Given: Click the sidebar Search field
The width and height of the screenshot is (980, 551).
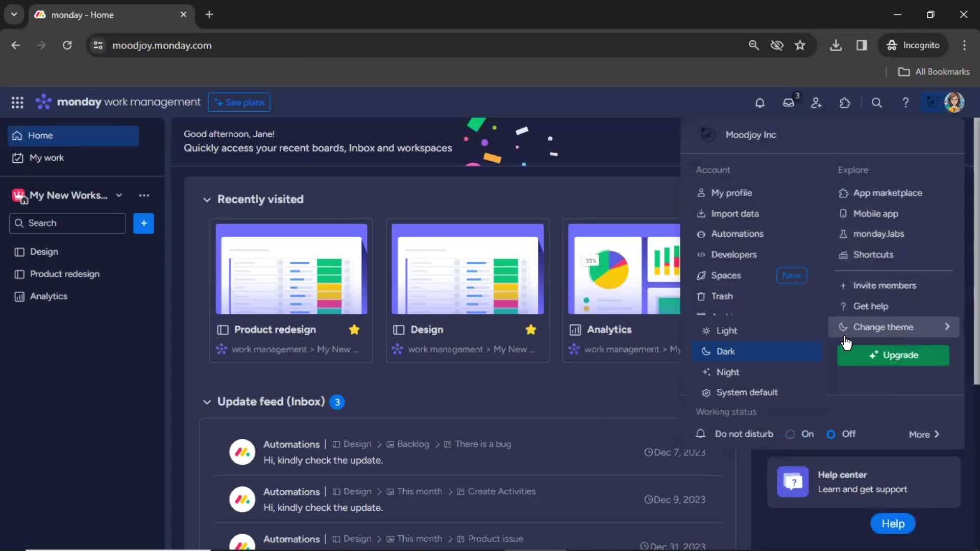Looking at the screenshot, I should tap(67, 223).
